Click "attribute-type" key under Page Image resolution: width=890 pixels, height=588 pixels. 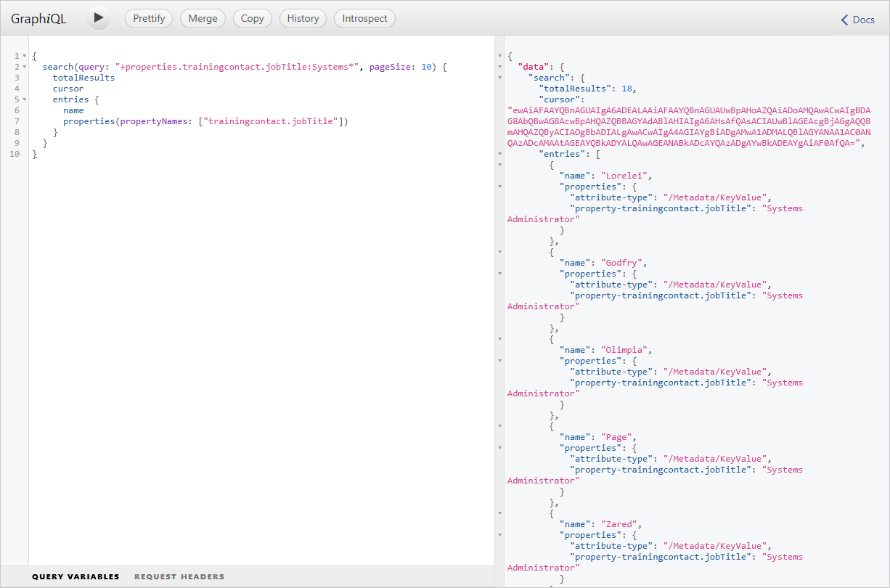click(x=611, y=459)
